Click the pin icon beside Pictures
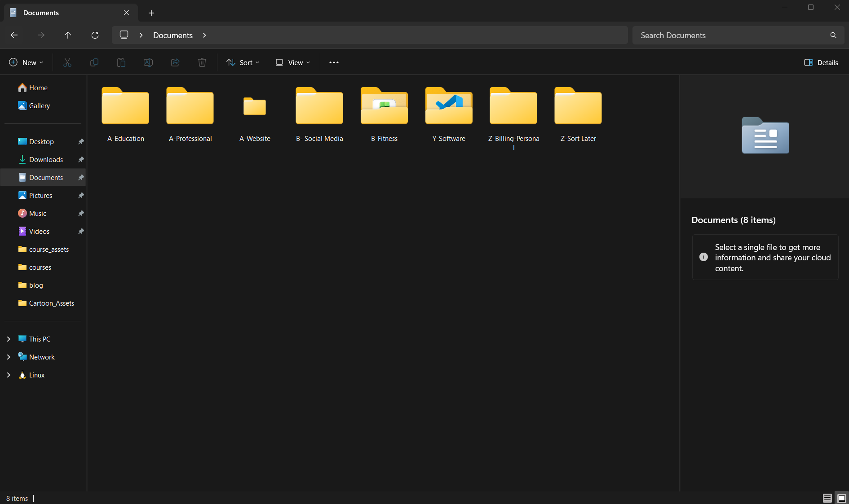Screen dimensions: 849x504 (x=81, y=195)
